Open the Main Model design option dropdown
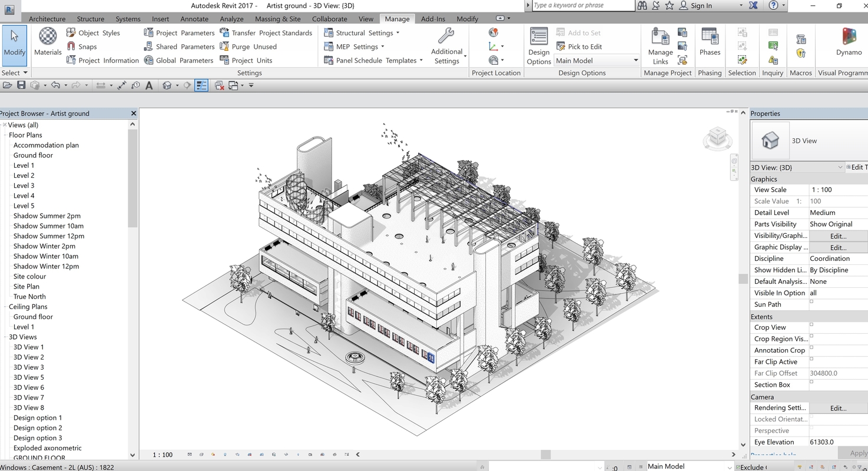 tap(597, 61)
